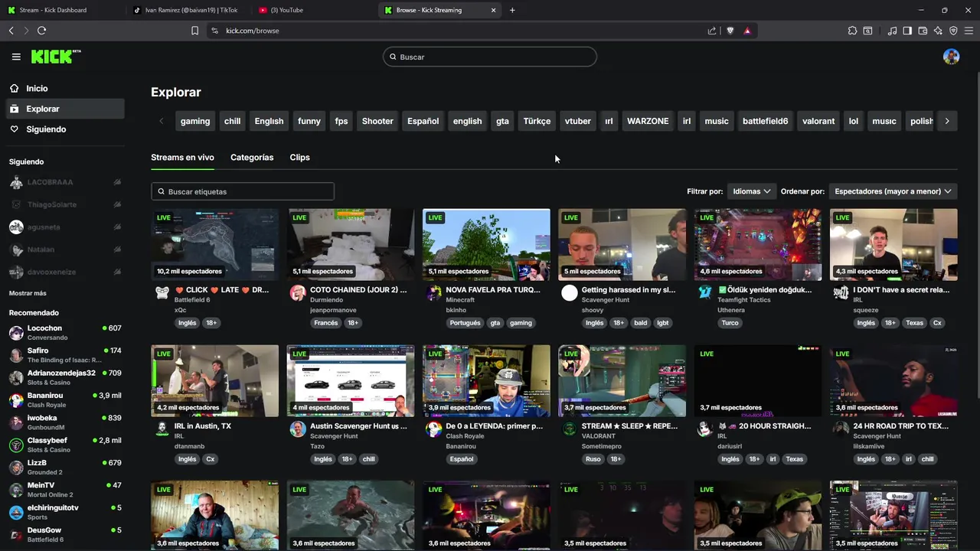Click jeanpormanove channel avatar
Screen dimensions: 980x551
pos(298,293)
